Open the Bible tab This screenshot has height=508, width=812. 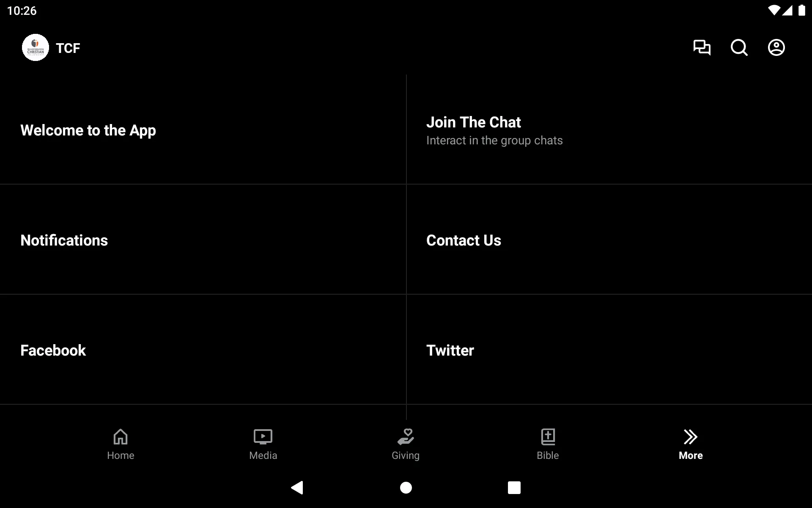pos(549,444)
